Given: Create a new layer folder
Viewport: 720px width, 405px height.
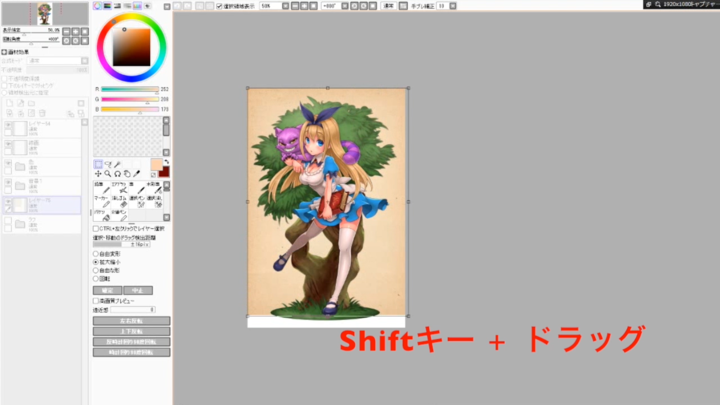Looking at the screenshot, I should [x=32, y=103].
